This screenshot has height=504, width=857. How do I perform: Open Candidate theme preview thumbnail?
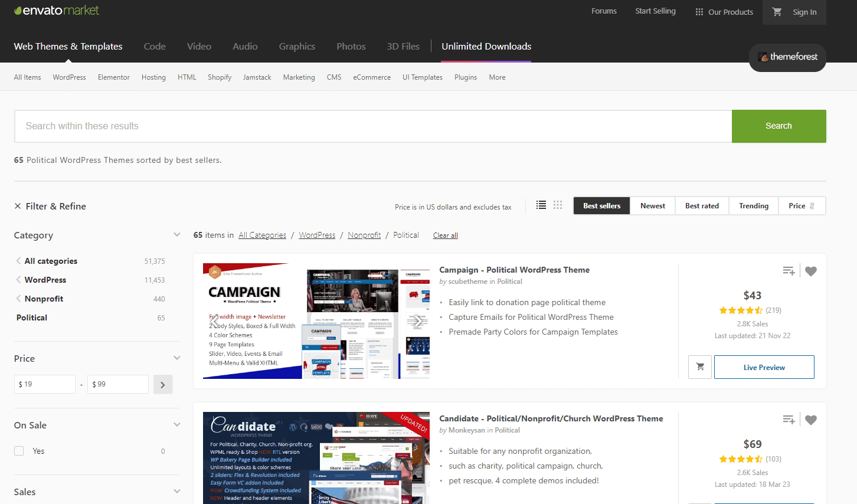pyautogui.click(x=316, y=458)
